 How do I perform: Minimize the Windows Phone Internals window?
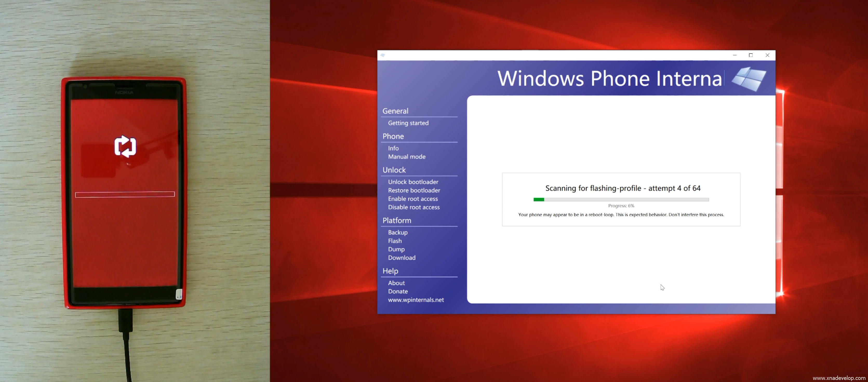click(735, 55)
